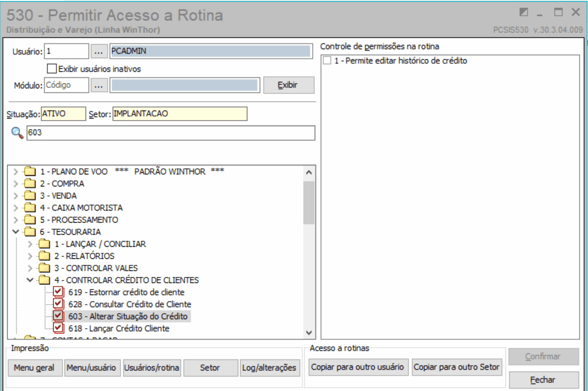Click the routine search field containing 603
588x391 pixels.
pyautogui.click(x=171, y=133)
